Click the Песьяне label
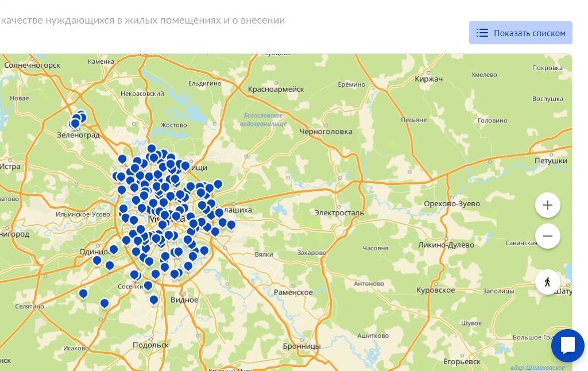 (413, 120)
